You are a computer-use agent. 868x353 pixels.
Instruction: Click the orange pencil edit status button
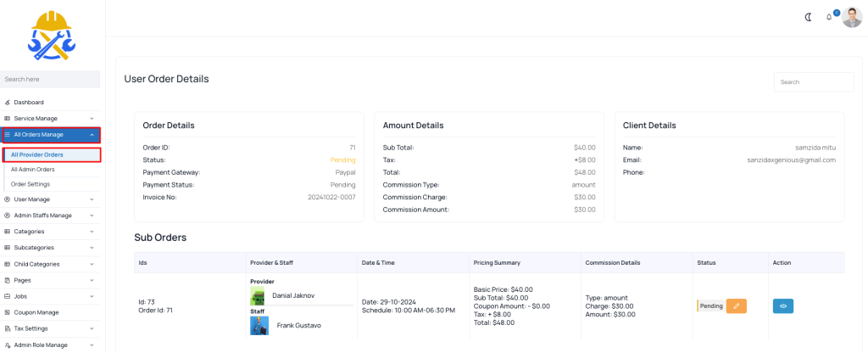[x=737, y=305]
